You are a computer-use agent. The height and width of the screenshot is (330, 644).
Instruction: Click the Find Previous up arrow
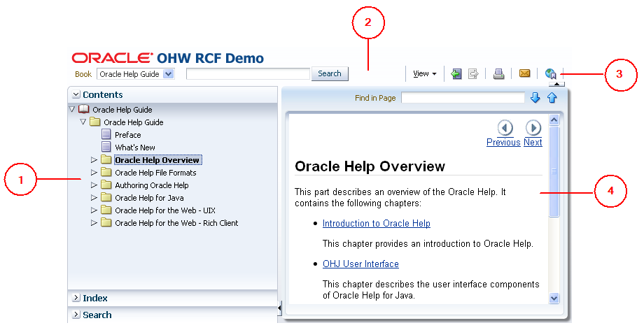552,98
